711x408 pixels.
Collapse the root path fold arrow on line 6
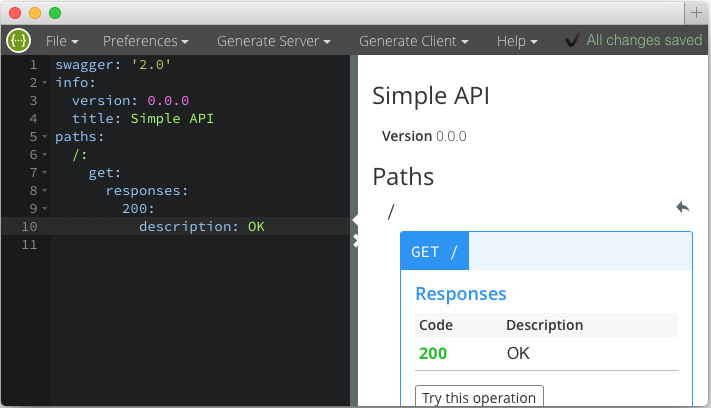pos(44,155)
